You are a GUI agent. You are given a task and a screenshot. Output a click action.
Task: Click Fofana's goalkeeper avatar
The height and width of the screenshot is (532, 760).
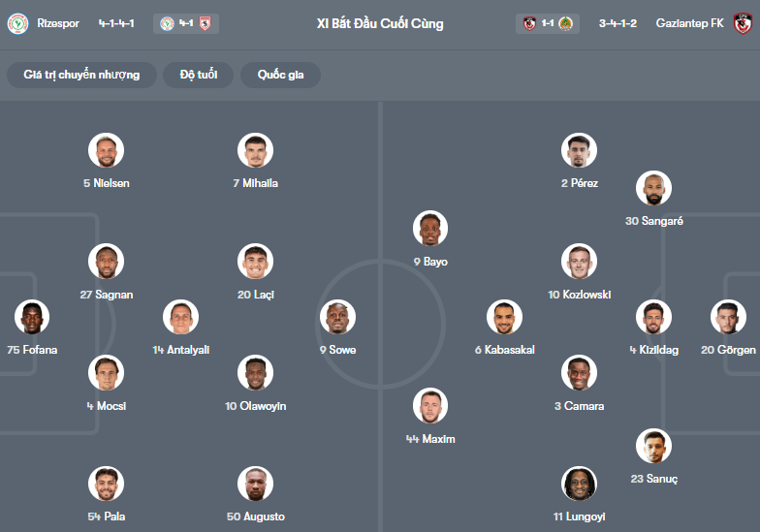[x=32, y=317]
